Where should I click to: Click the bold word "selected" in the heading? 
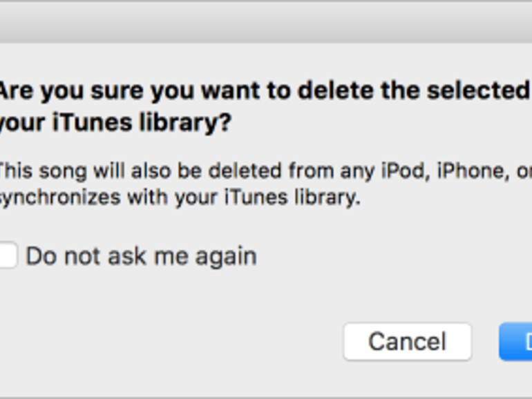click(484, 91)
